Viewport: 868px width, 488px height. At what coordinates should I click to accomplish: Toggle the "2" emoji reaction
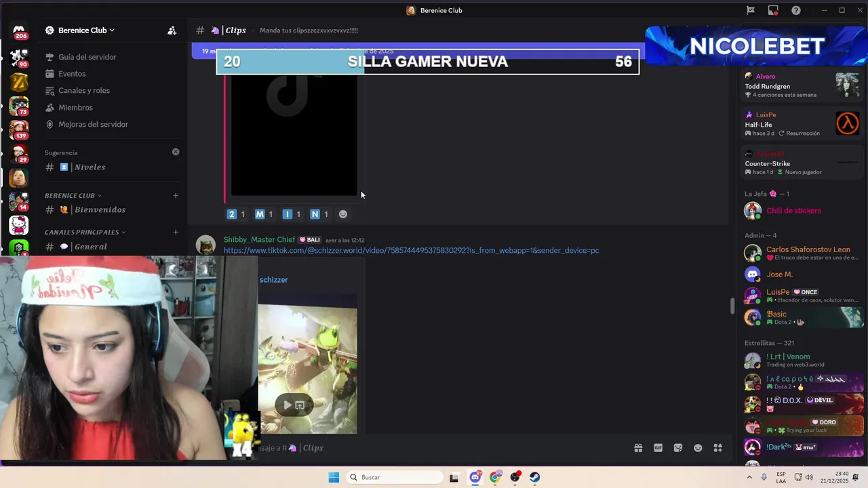tap(236, 214)
